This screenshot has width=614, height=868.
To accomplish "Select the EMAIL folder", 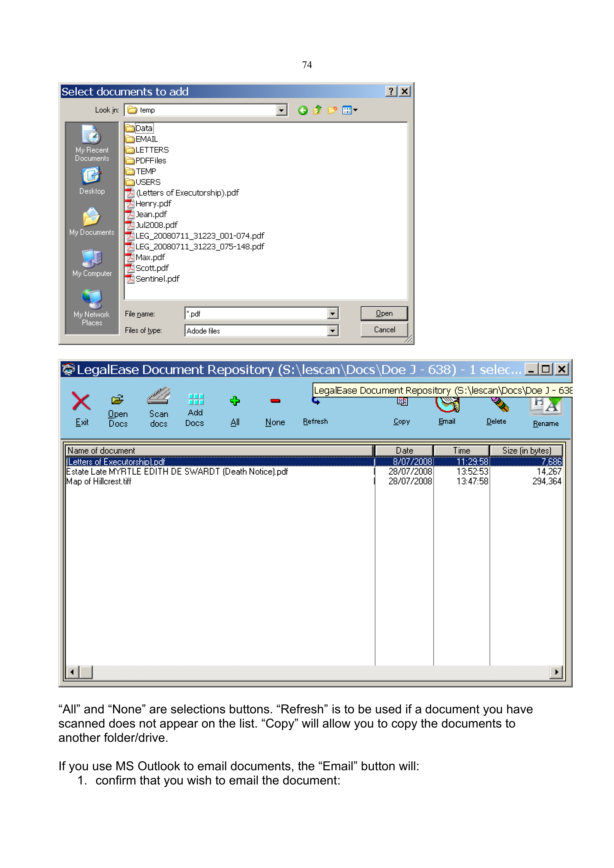I will pyautogui.click(x=142, y=139).
